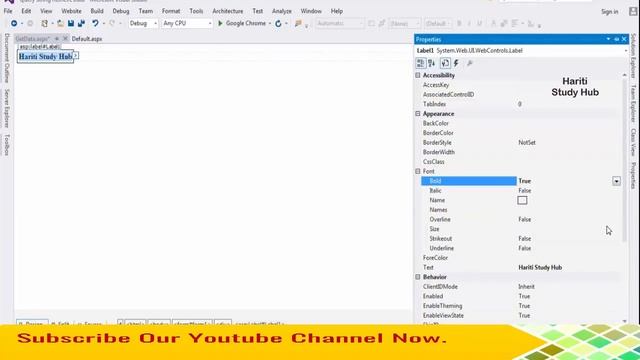Viewport: 640px width, 360px height.
Task: Open the Solution Explorer side tab
Action: (633, 56)
